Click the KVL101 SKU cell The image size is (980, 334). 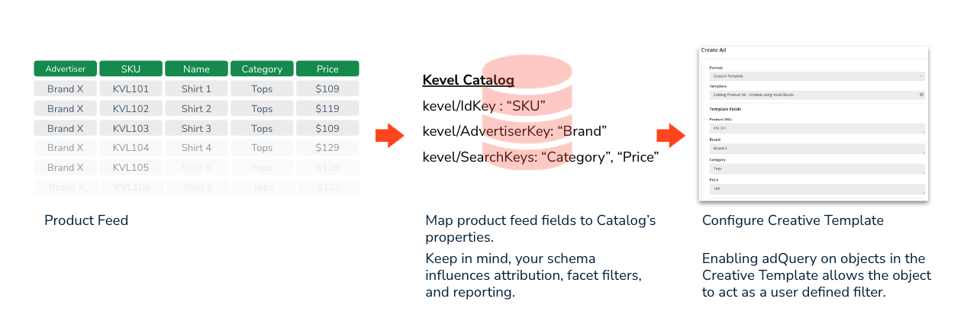(x=131, y=88)
